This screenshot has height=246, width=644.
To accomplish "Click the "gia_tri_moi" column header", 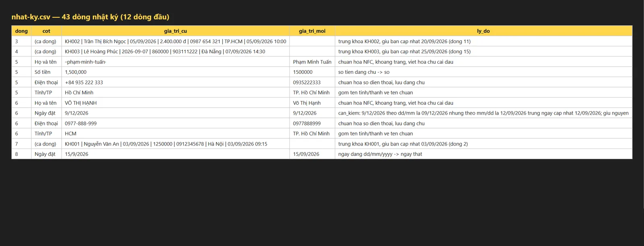I will click(312, 31).
